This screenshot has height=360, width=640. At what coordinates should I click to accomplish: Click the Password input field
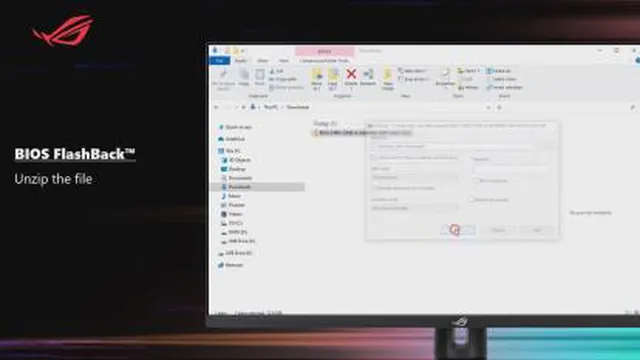[x=510, y=169]
